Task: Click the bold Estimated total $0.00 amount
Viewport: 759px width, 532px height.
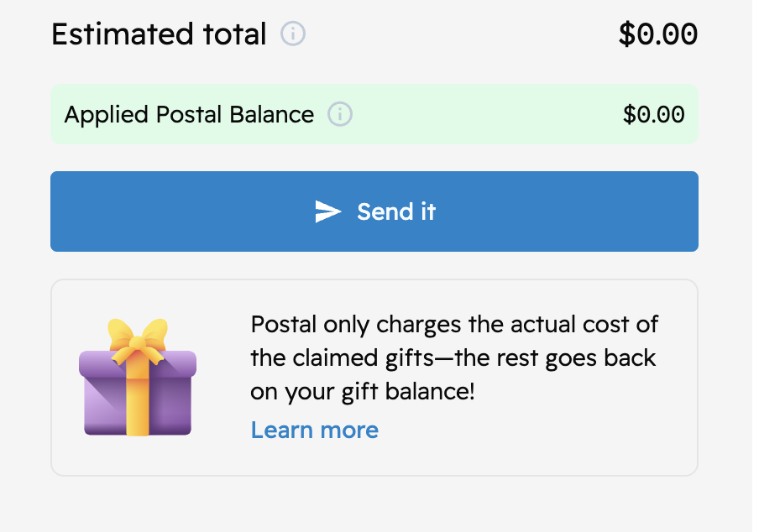Action: [657, 34]
